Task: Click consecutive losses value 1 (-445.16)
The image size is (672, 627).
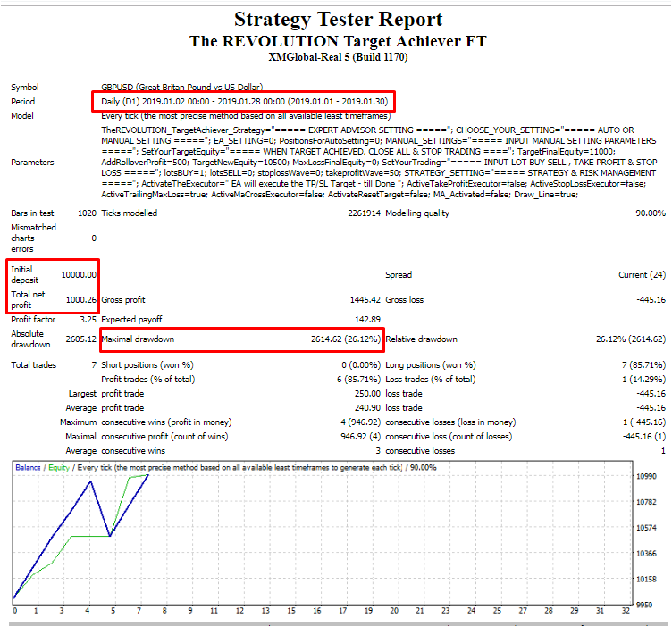Action: point(644,422)
